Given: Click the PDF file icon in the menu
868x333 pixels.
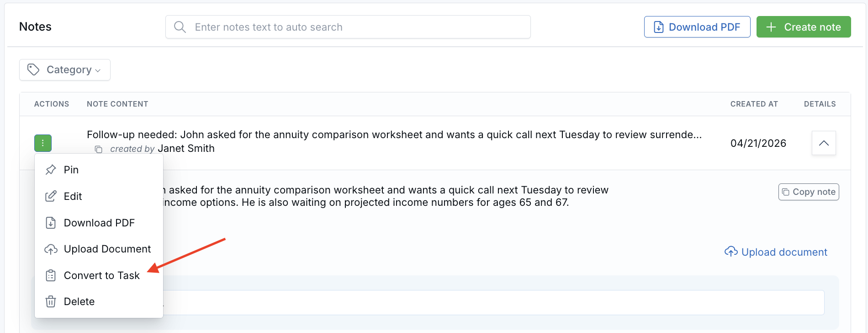Looking at the screenshot, I should tap(51, 223).
